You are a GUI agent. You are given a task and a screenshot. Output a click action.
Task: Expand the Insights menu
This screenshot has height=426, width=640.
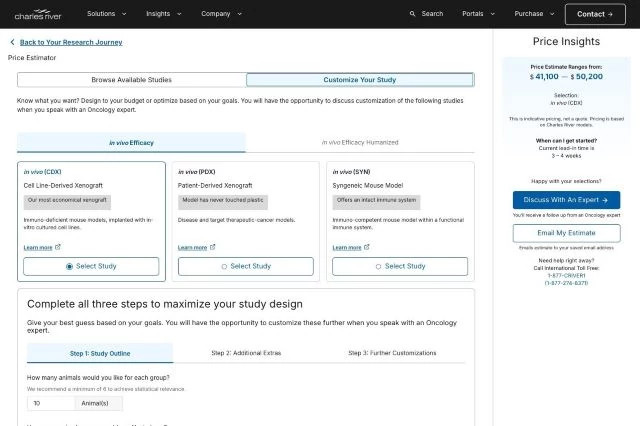click(x=162, y=14)
